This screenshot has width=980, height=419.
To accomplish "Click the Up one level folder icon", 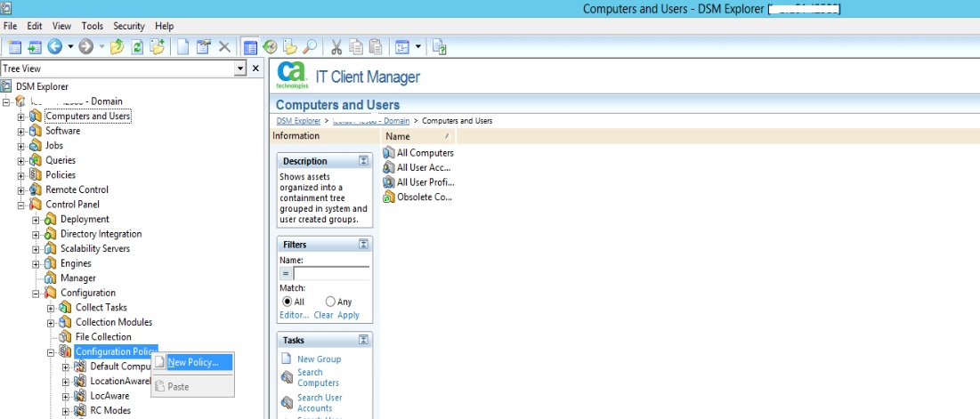I will pos(117,47).
